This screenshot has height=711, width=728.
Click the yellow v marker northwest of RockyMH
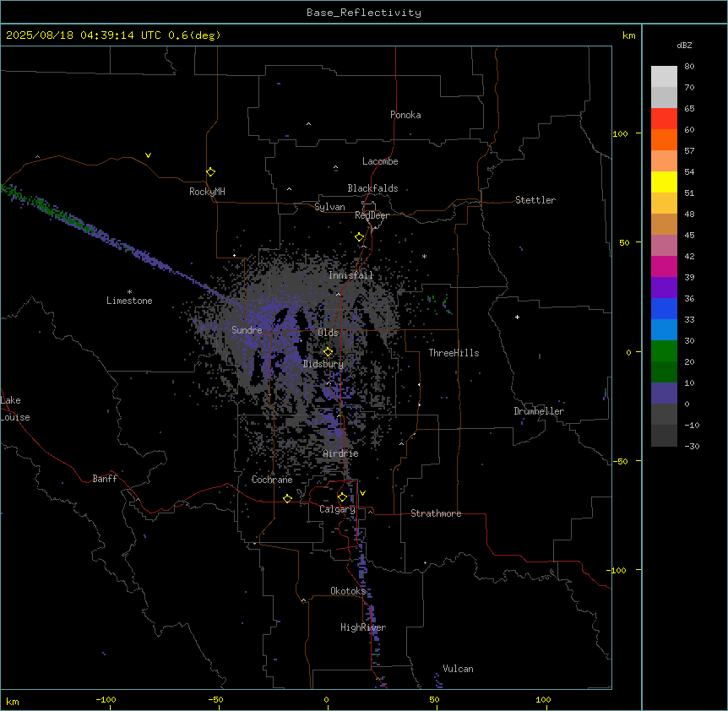[x=148, y=155]
